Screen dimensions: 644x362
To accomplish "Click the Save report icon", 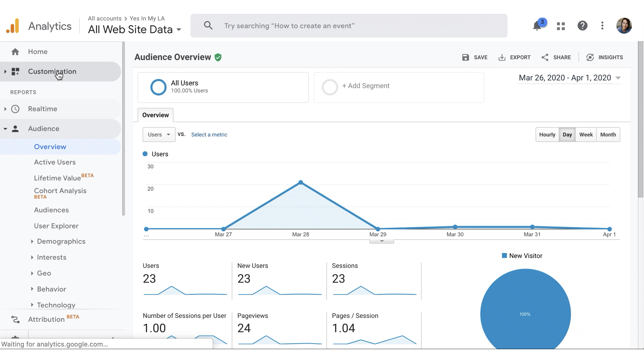I will point(466,57).
